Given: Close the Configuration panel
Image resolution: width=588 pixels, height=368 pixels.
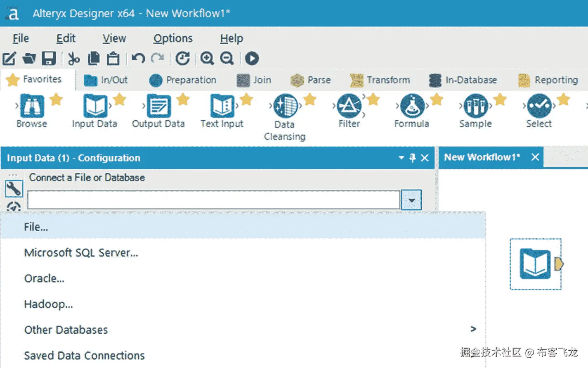Looking at the screenshot, I should point(425,158).
